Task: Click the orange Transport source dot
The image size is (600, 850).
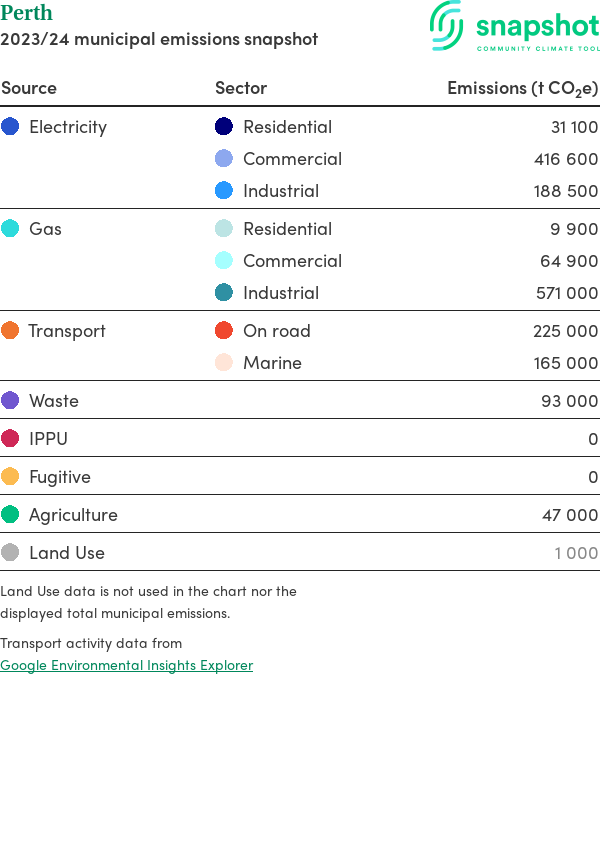Action: pyautogui.click(x=10, y=331)
